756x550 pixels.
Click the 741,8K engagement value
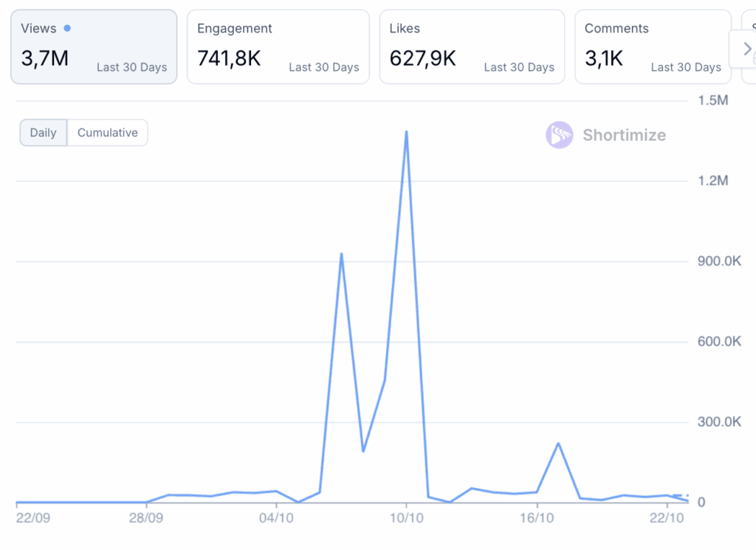click(229, 58)
